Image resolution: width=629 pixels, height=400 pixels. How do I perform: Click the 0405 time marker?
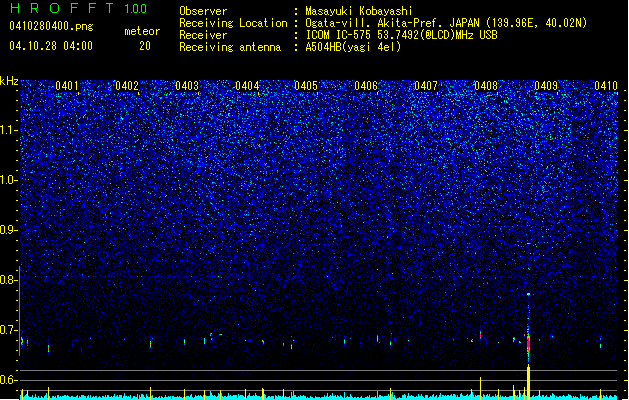(306, 86)
